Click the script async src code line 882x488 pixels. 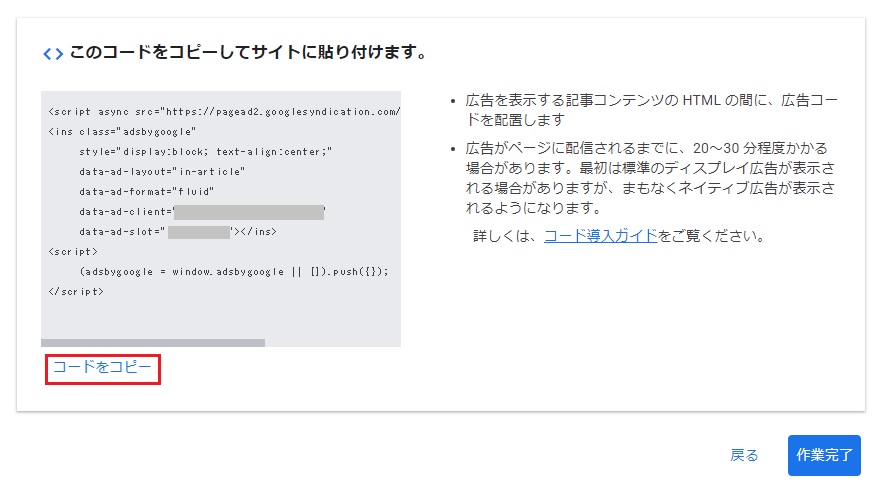coord(224,111)
